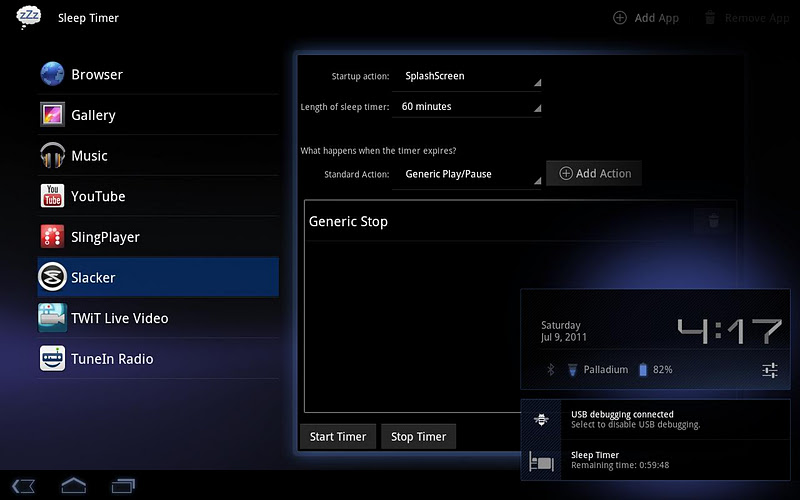The image size is (800, 500).
Task: Select TuneIn Radio in the app list
Action: click(158, 359)
